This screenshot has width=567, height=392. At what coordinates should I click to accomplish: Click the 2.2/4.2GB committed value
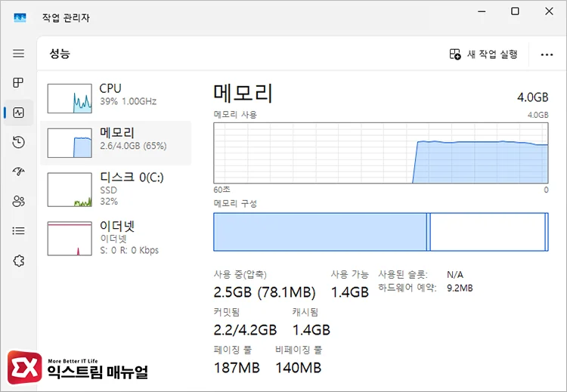tap(245, 329)
